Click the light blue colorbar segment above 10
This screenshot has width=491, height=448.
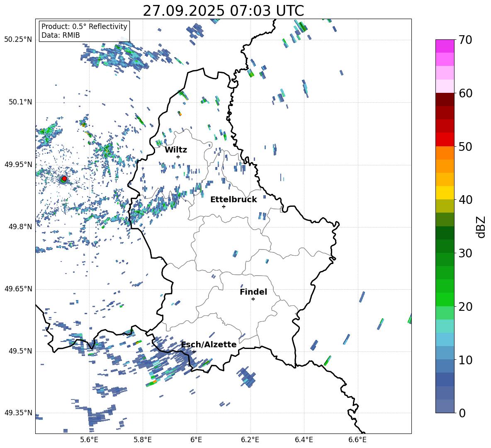coord(445,353)
